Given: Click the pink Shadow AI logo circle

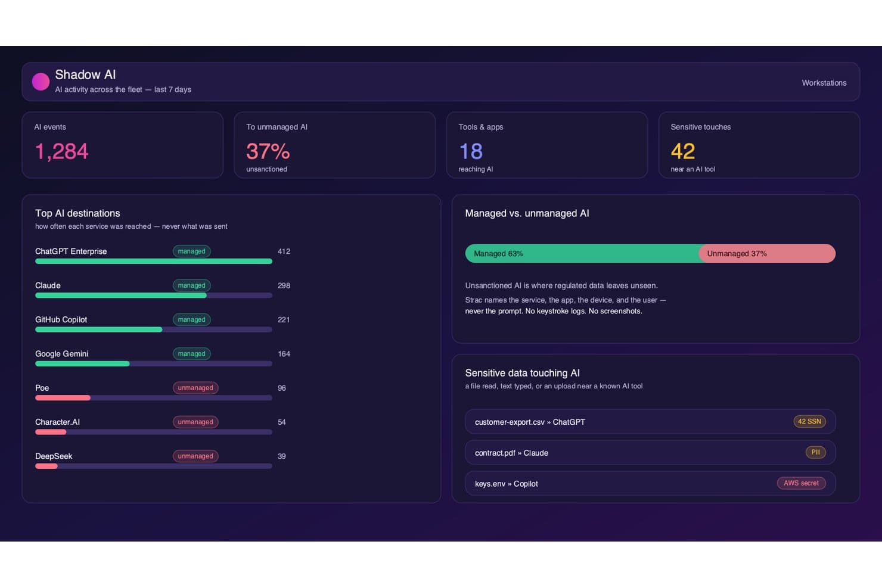Looking at the screenshot, I should [x=41, y=82].
